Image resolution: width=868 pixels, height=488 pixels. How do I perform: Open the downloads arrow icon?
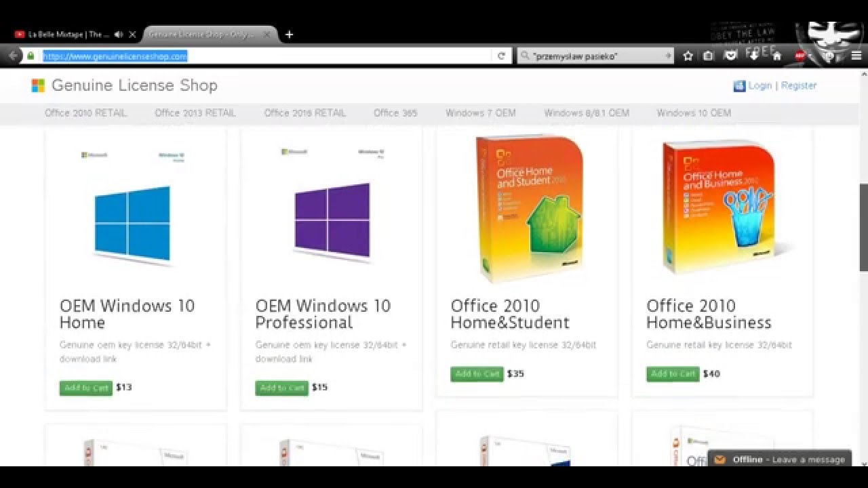click(x=753, y=56)
